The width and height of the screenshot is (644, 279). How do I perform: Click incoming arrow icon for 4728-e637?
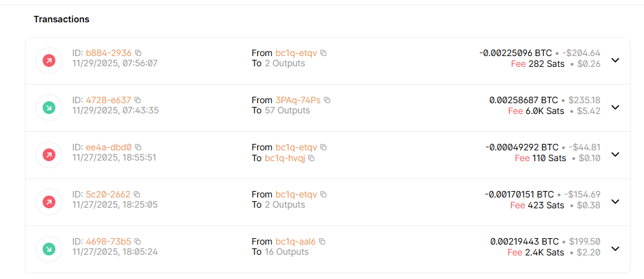(49, 108)
